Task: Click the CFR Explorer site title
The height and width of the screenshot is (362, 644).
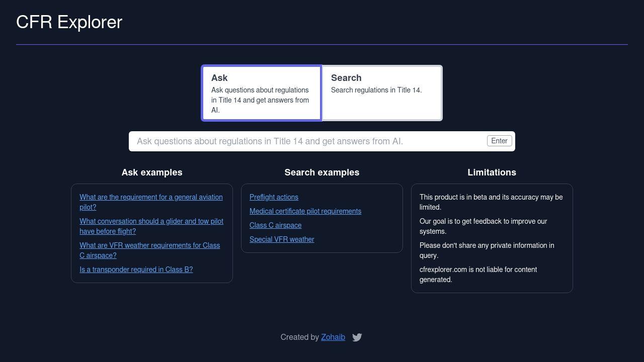Action: point(68,22)
